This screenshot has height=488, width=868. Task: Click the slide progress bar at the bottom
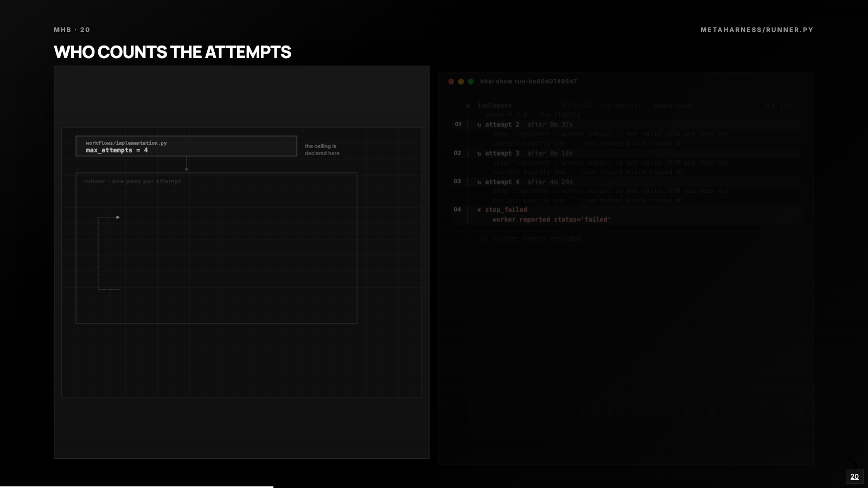coord(434,486)
